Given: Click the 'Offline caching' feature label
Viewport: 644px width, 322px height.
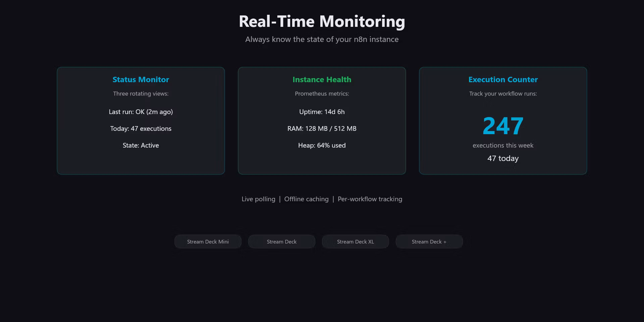Looking at the screenshot, I should 306,199.
